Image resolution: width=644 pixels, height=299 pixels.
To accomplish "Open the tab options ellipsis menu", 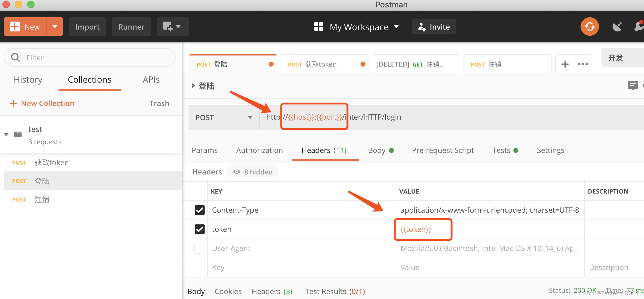I will pos(583,64).
